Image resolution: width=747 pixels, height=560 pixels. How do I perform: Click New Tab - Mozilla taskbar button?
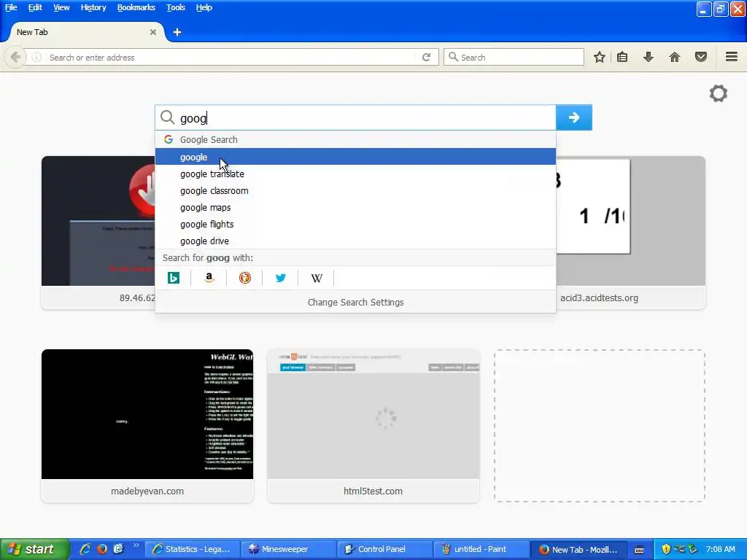click(x=578, y=549)
